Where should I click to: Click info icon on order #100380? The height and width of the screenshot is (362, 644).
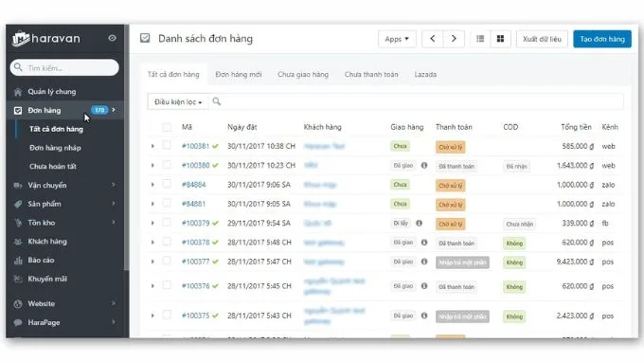coord(424,165)
